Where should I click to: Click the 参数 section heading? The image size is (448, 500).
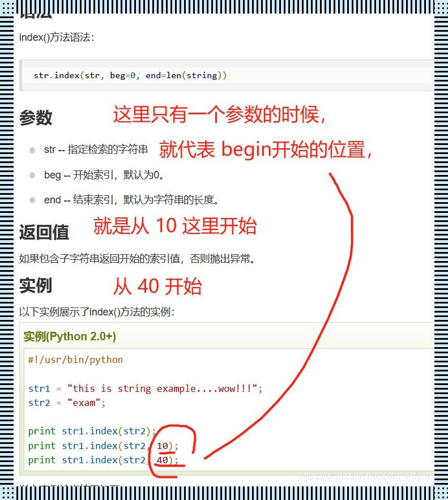[36, 117]
